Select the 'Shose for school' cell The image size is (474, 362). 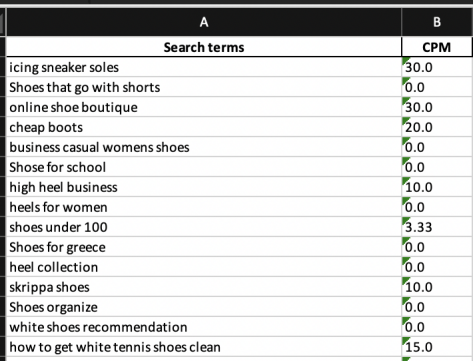tap(204, 167)
